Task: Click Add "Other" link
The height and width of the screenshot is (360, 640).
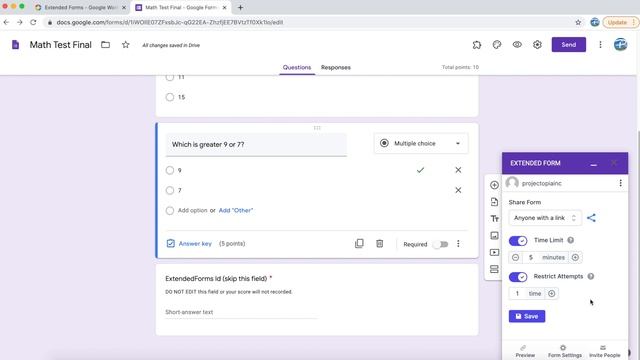Action: click(x=236, y=211)
